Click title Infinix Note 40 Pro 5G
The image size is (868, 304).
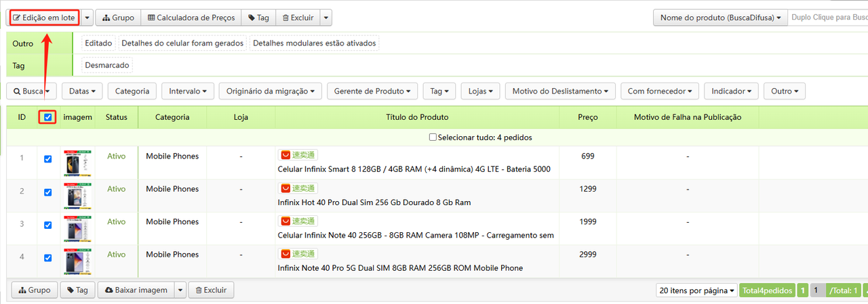(x=400, y=268)
